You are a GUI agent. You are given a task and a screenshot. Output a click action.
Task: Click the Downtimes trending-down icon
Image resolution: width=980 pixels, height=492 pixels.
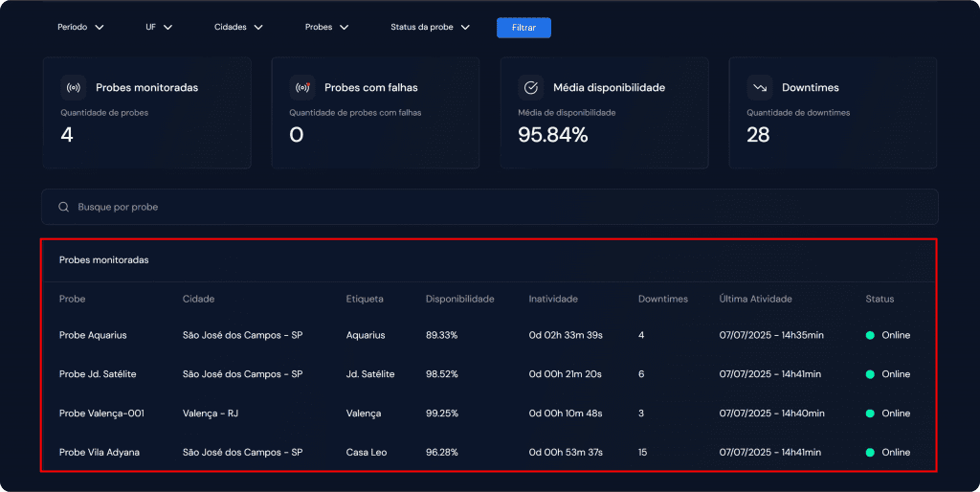tap(759, 87)
